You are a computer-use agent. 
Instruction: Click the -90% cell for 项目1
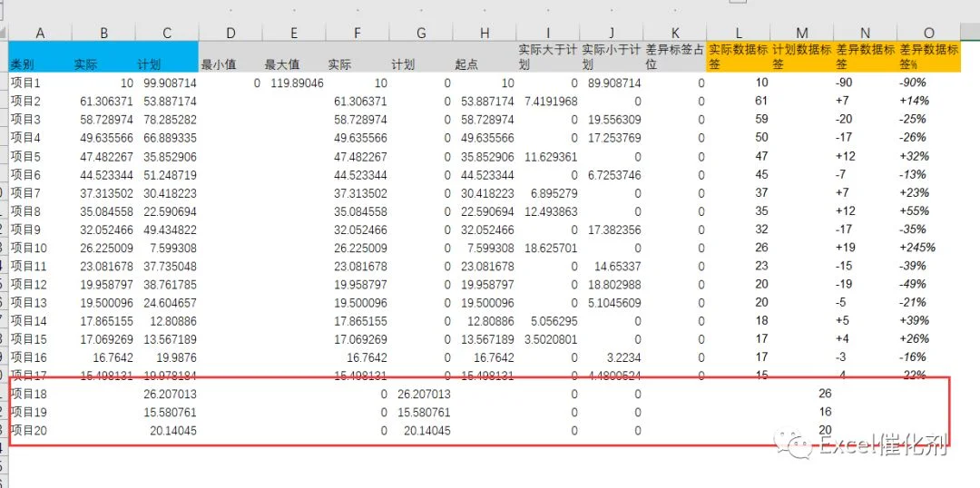coord(929,83)
